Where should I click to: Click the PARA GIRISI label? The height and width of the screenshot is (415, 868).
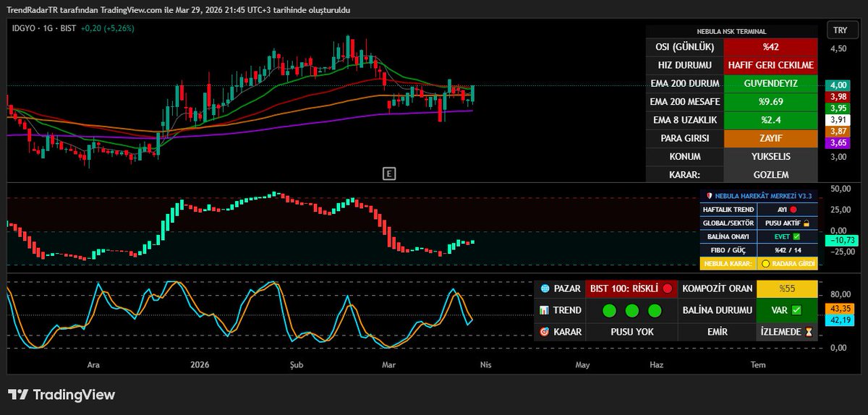[x=684, y=137]
